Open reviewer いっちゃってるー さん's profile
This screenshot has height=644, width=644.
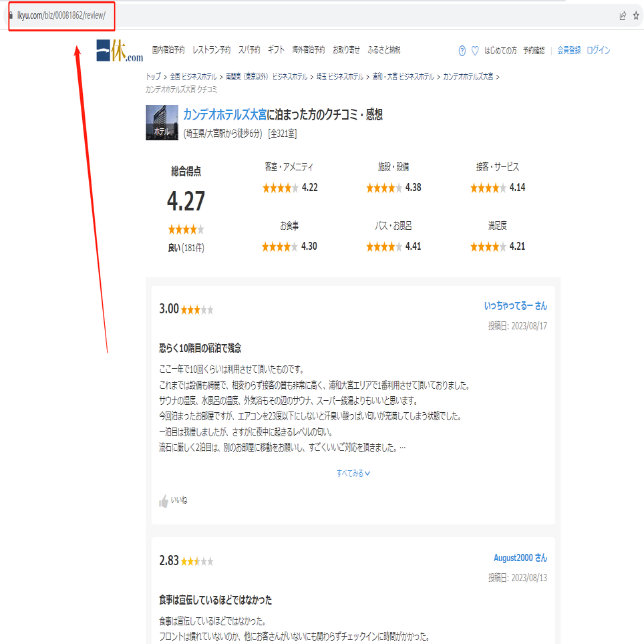coord(516,305)
